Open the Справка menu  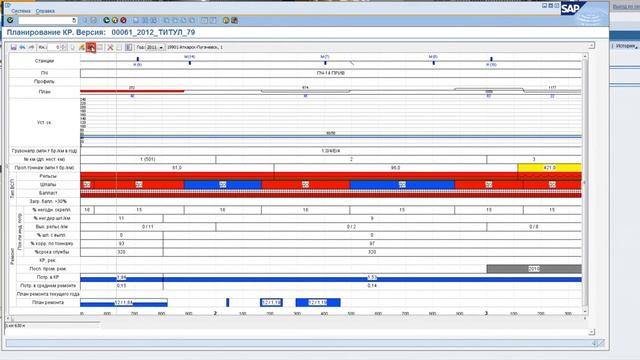(45, 11)
